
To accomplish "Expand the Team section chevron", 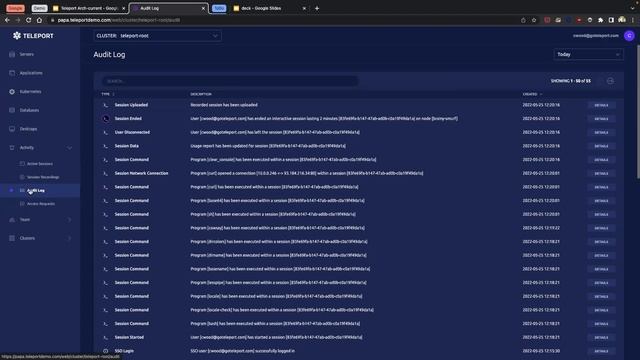I will [69, 220].
